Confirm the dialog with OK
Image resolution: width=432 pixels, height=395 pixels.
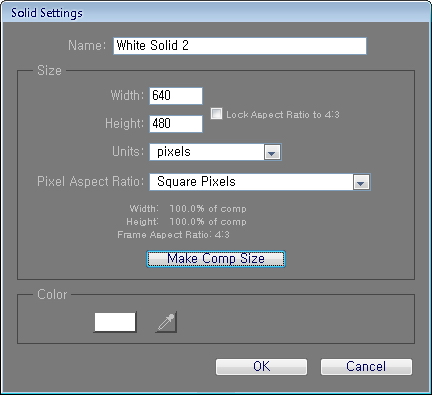pos(261,367)
